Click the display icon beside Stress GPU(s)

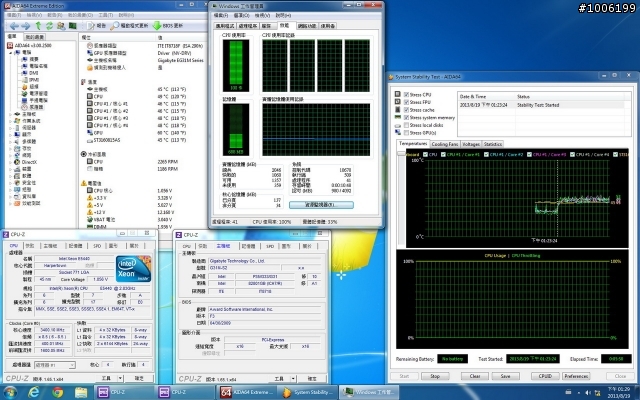(398, 133)
